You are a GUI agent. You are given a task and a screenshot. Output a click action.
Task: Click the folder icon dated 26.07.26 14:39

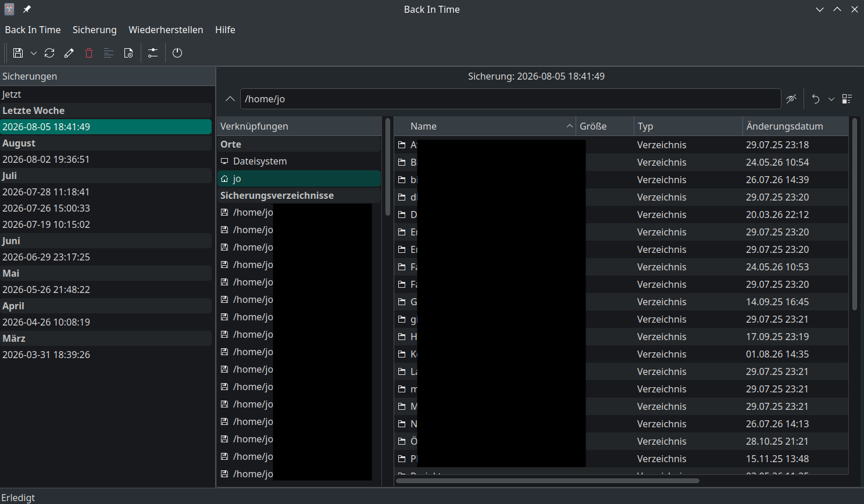[x=402, y=180]
